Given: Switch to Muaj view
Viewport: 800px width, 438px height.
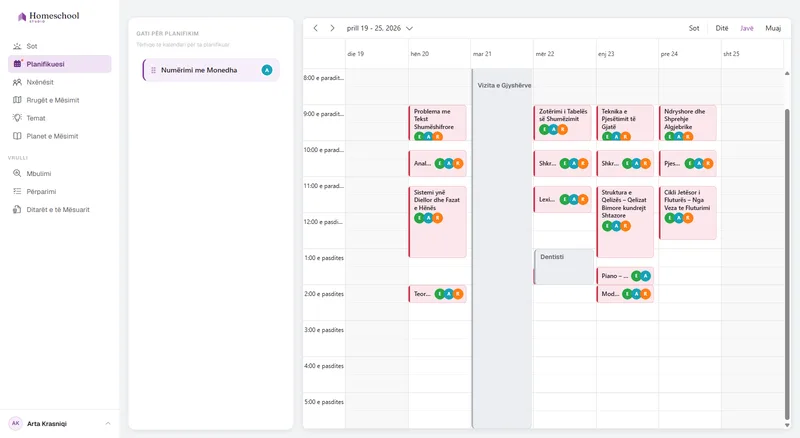Looking at the screenshot, I should point(773,28).
